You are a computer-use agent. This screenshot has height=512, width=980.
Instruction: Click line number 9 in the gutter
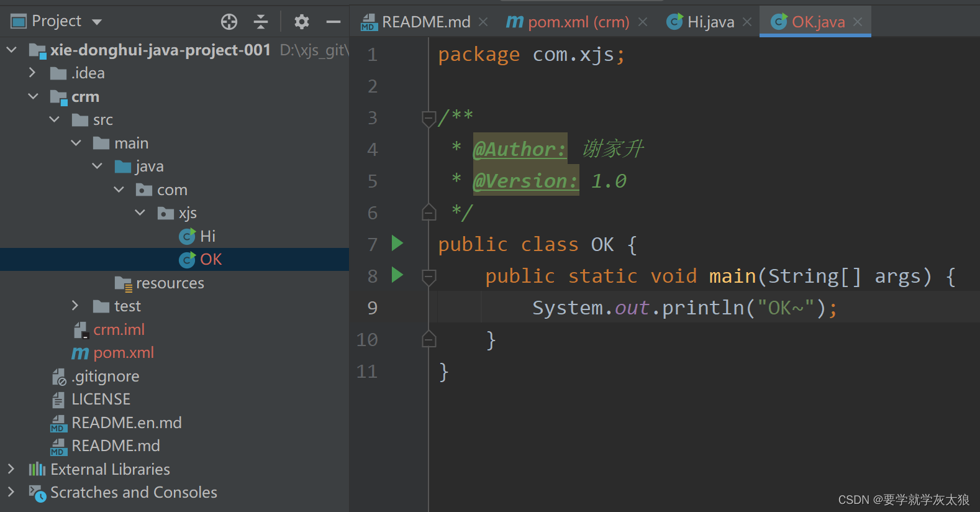(x=372, y=308)
